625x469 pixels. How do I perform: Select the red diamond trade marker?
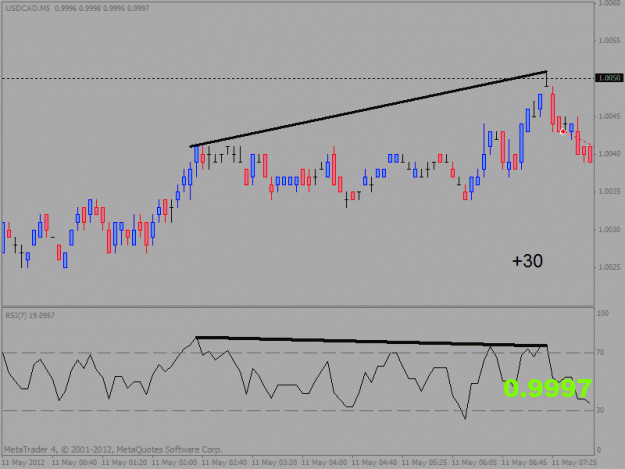563,131
